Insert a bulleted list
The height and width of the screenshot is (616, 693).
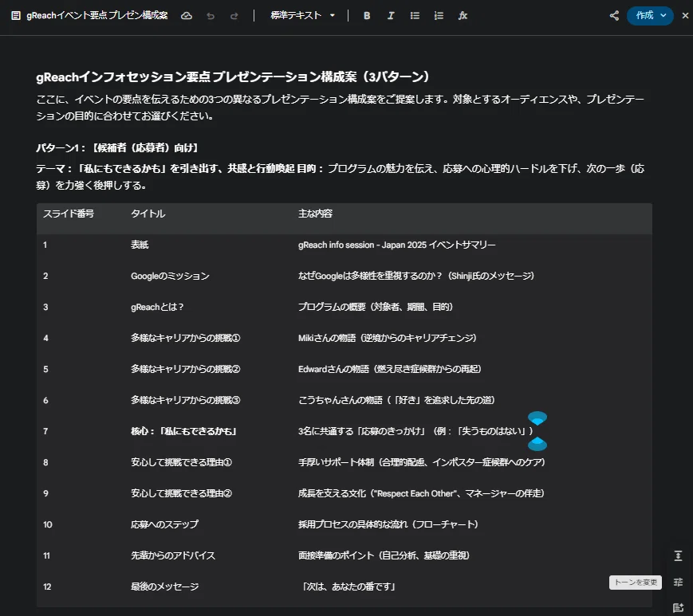coord(415,16)
